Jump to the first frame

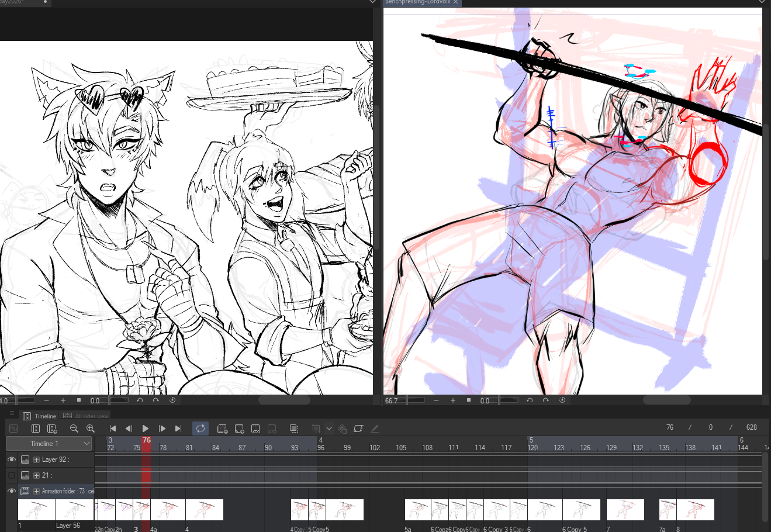click(113, 429)
